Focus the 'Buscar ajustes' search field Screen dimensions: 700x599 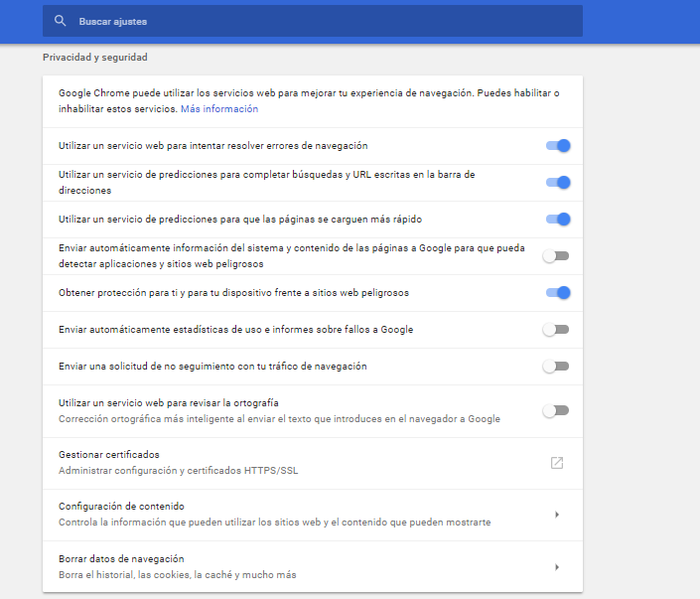[313, 21]
